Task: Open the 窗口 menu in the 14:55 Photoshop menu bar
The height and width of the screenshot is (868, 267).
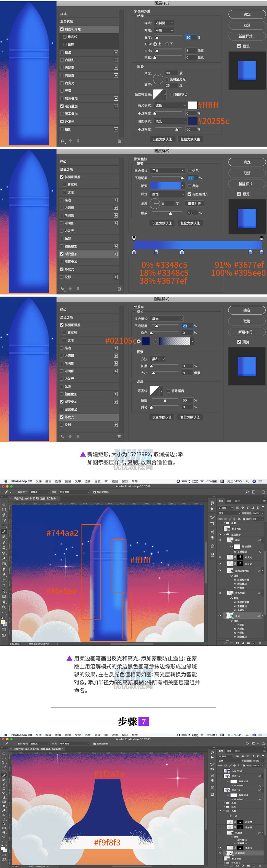Action: coord(125,481)
